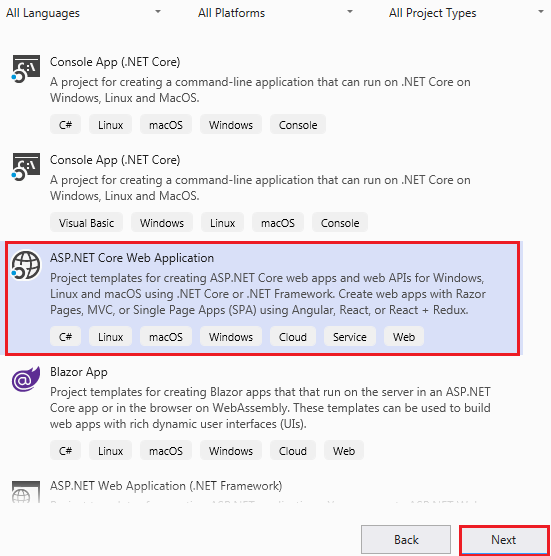Viewport: 551px width, 556px height.
Task: Open the All Project Types dropdown
Action: pyautogui.click(x=467, y=13)
